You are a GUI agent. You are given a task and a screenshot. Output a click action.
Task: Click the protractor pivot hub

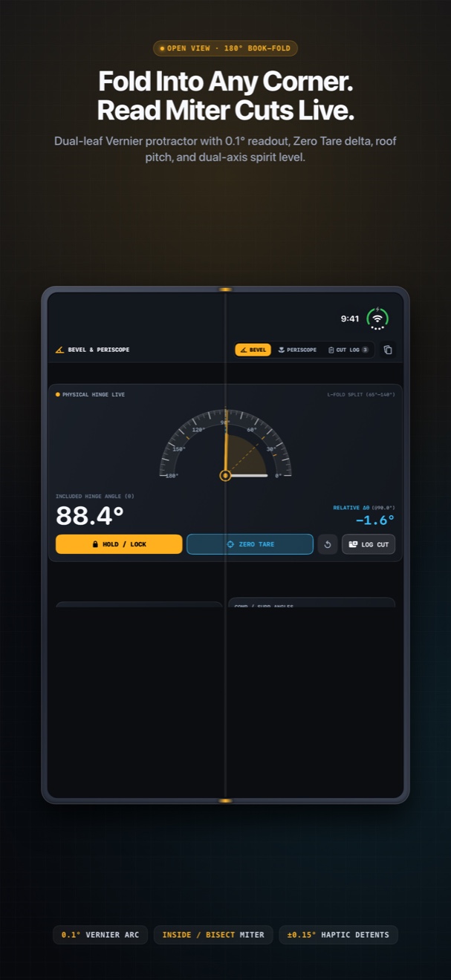225,475
